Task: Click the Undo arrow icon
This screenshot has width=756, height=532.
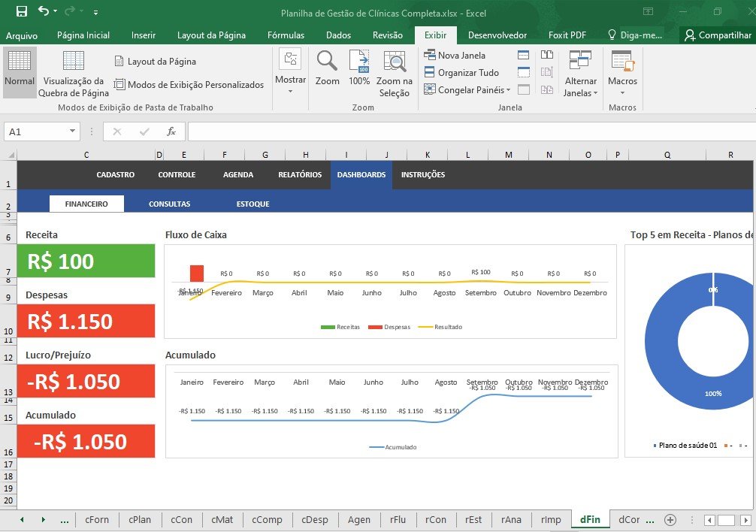Action: 43,11
